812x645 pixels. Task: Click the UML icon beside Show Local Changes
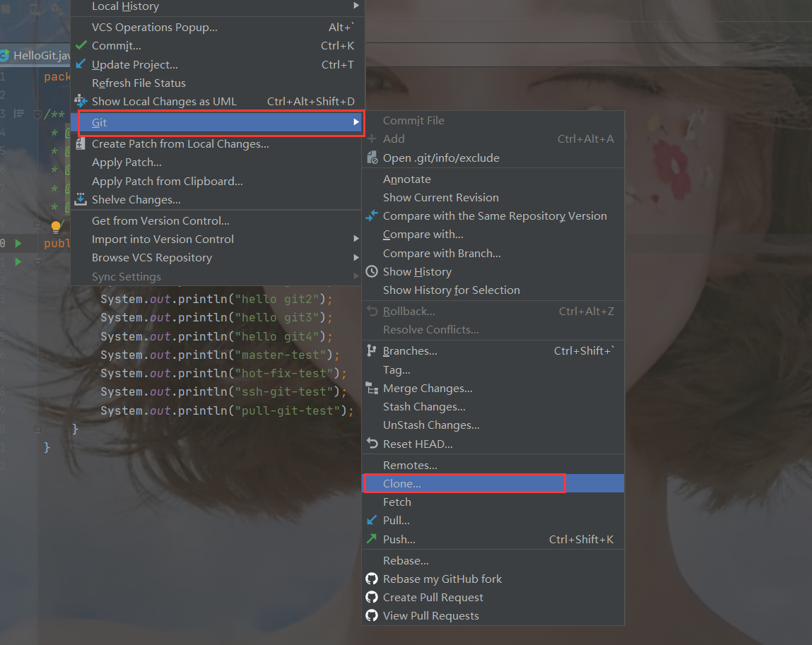(81, 101)
